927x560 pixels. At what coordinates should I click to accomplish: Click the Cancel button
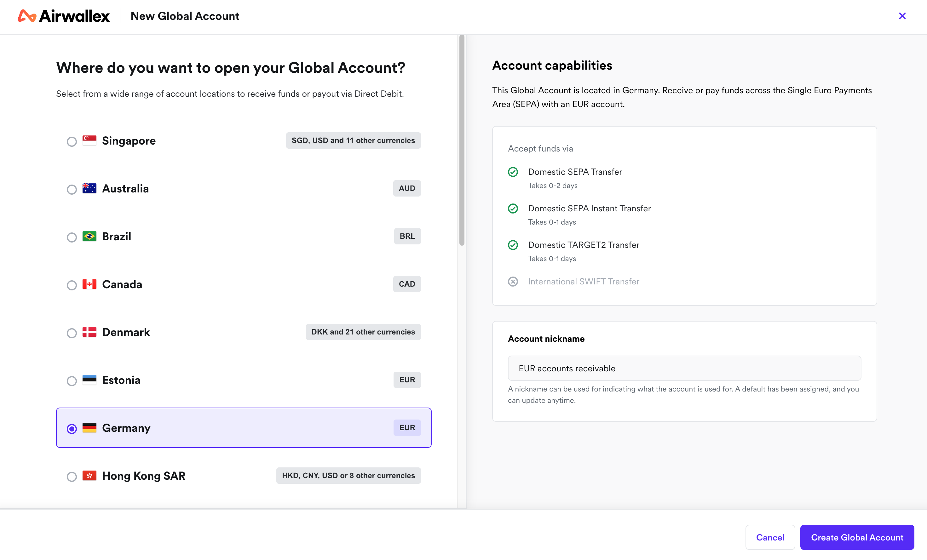tap(770, 537)
